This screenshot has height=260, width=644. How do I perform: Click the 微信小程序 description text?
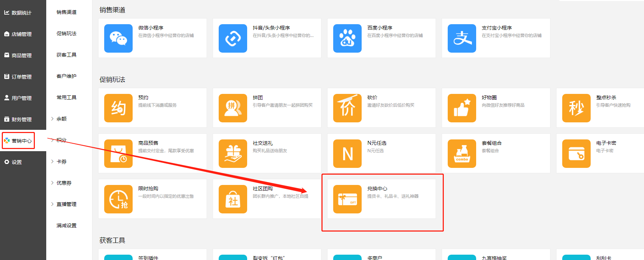pos(166,36)
